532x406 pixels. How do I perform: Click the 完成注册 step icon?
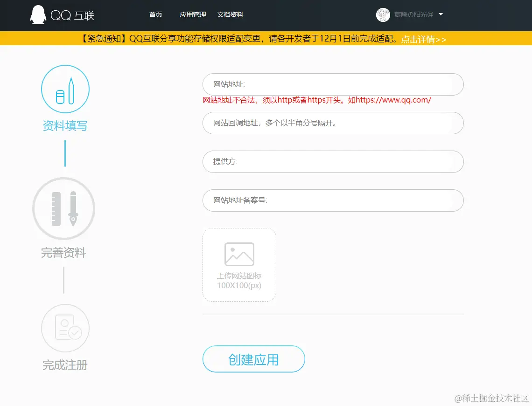(x=65, y=328)
